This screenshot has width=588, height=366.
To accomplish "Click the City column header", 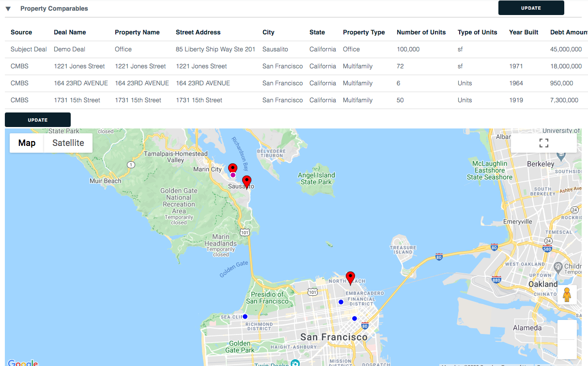I will [x=268, y=32].
